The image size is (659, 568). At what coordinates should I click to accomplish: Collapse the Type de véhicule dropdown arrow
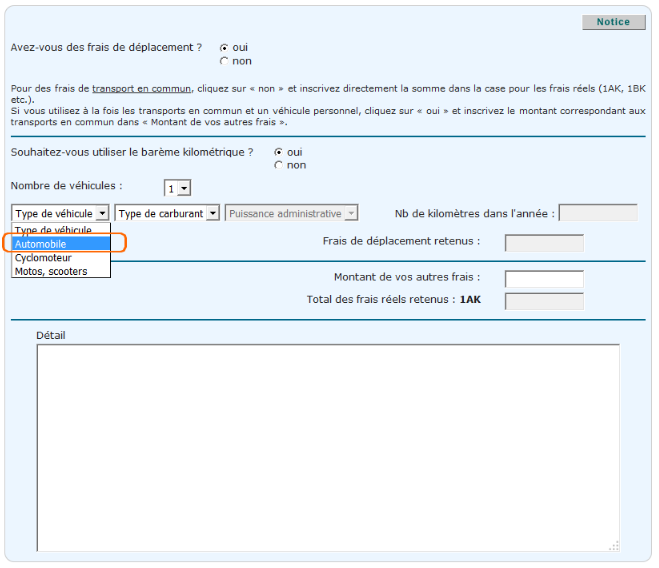tap(102, 213)
